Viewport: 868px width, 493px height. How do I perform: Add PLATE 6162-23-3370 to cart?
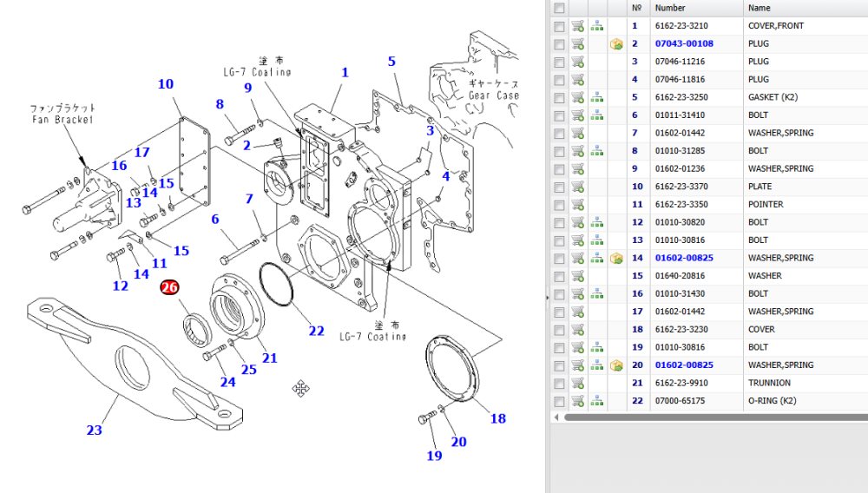coord(578,187)
